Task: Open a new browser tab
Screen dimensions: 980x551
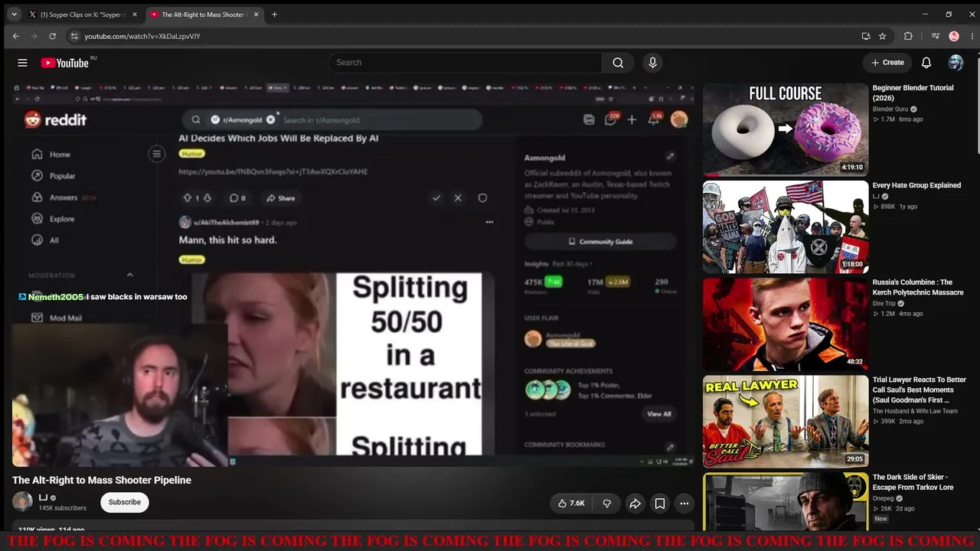Action: [x=274, y=15]
